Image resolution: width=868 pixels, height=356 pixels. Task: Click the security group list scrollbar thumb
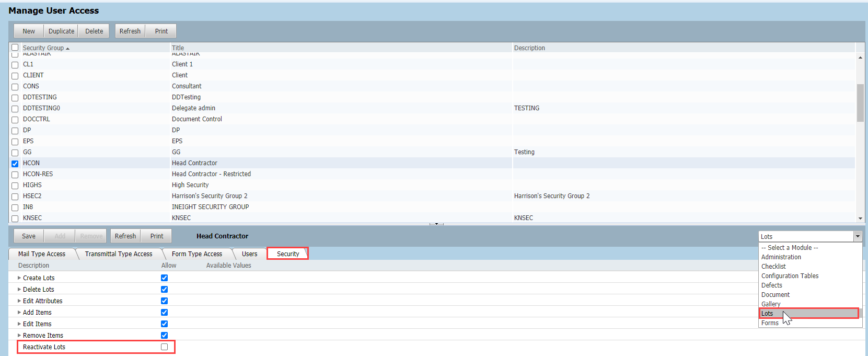coord(860,103)
